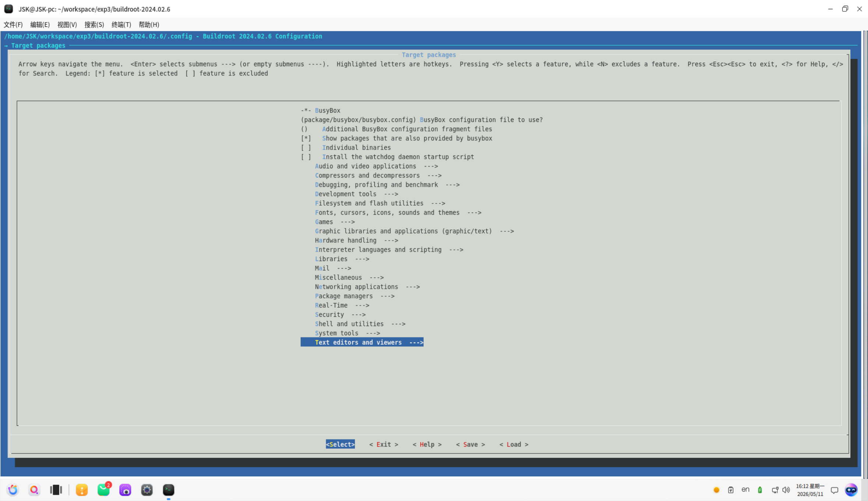The width and height of the screenshot is (868, 501).
Task: Open 'Debugging, profiling and benchmark' submenu
Action: [387, 185]
